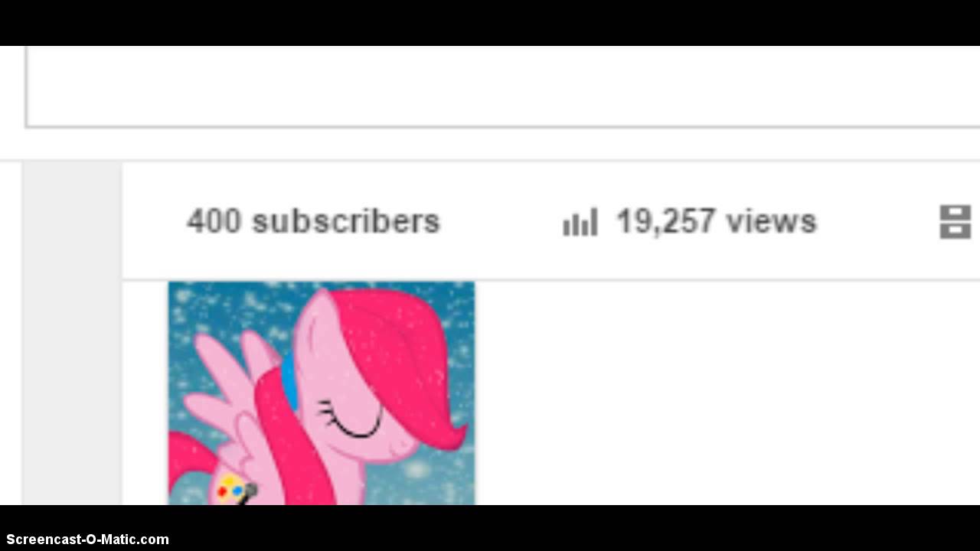Open the 400 subscribers link
Screen dimensions: 980x551
point(313,221)
